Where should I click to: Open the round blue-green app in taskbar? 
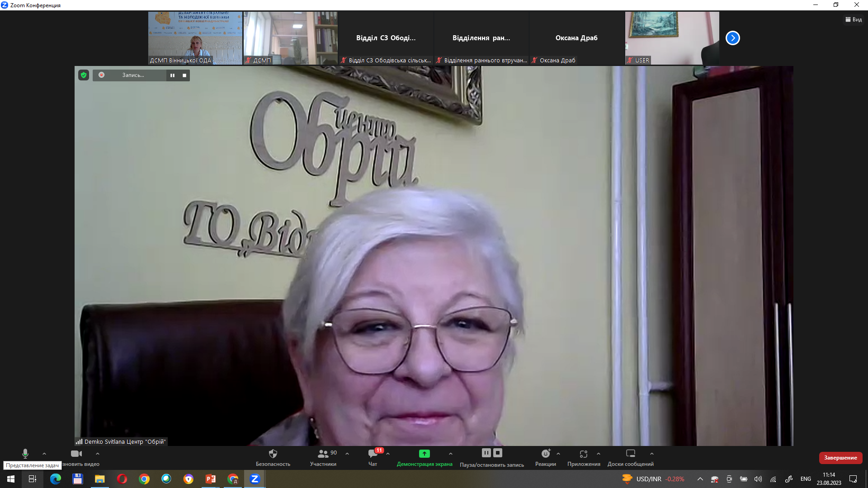166,479
